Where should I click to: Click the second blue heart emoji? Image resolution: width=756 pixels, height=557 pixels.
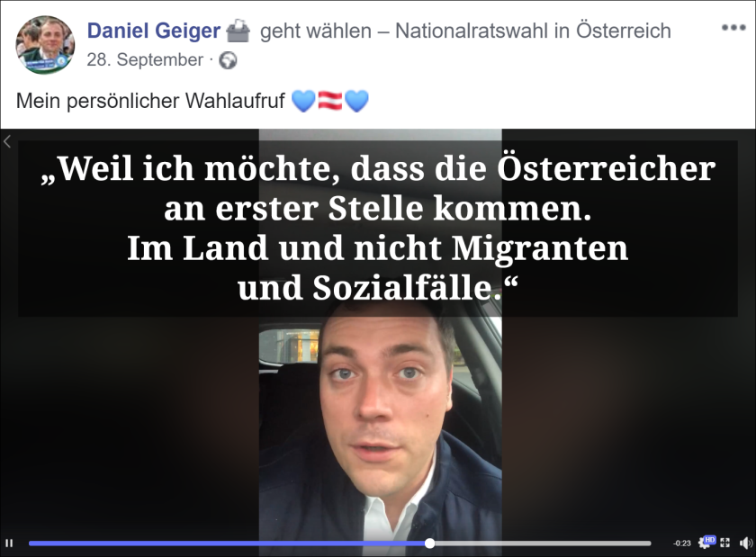(x=356, y=101)
